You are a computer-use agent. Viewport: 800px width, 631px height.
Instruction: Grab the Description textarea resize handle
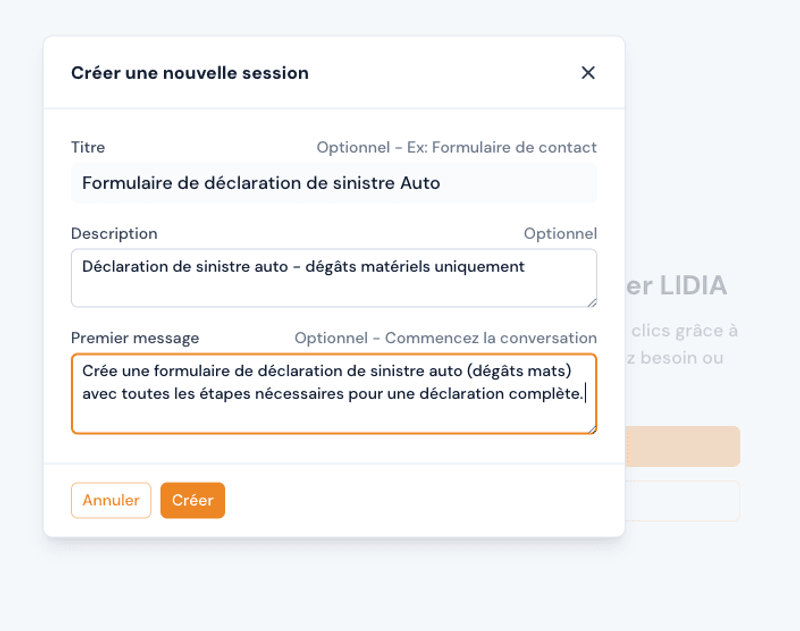coord(592,301)
